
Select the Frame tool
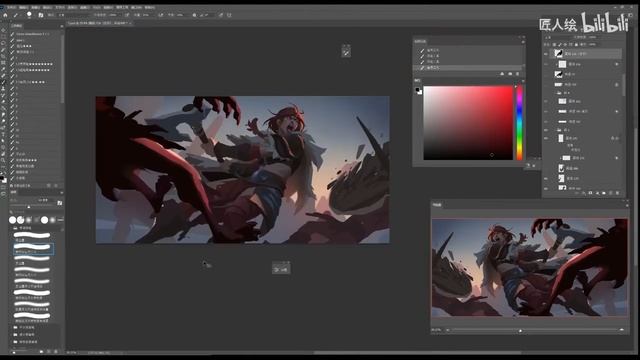click(3, 63)
